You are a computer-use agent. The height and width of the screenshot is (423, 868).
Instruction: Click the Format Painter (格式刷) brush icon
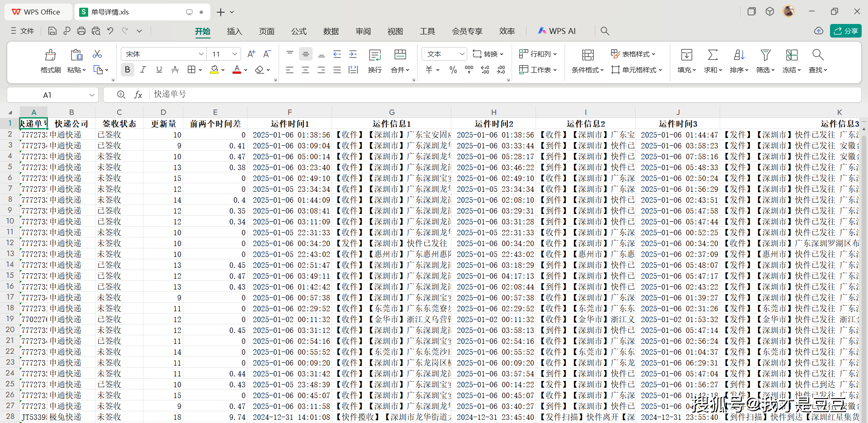point(50,55)
